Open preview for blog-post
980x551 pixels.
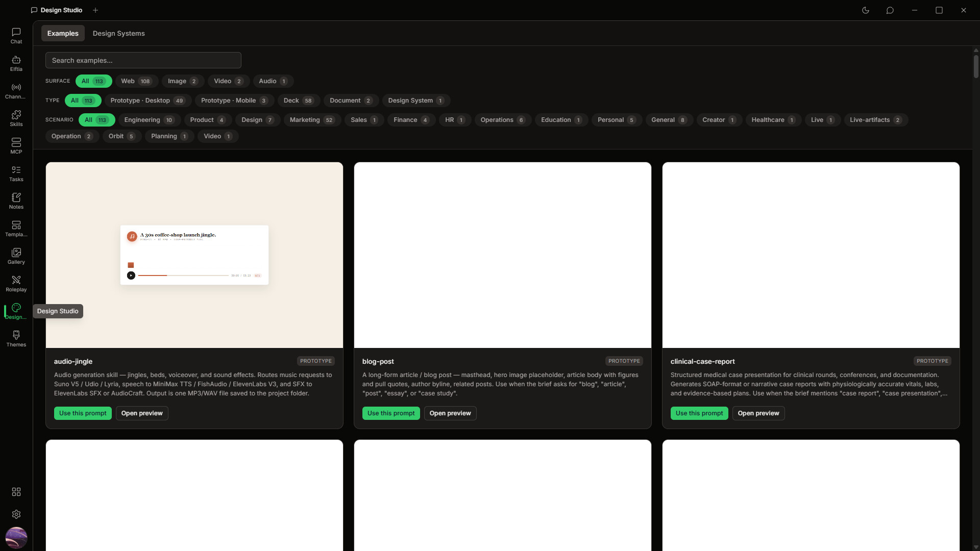(450, 413)
